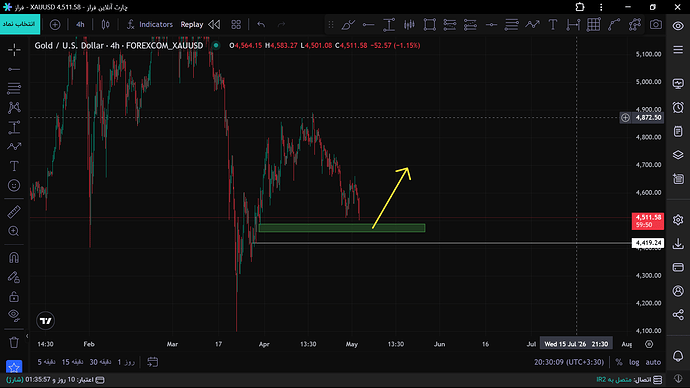Image resolution: width=690 pixels, height=388 pixels.
Task: Select the bars pattern tool in favorites bar
Action: pos(409,25)
